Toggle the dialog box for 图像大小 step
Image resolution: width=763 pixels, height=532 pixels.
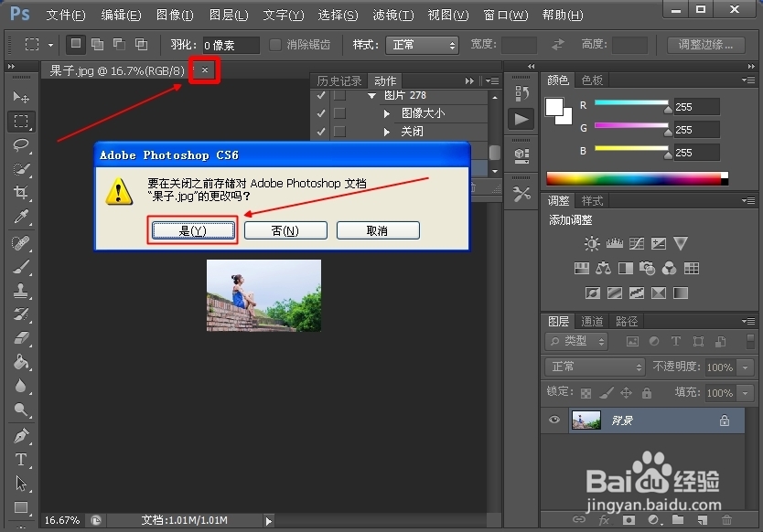pyautogui.click(x=339, y=113)
